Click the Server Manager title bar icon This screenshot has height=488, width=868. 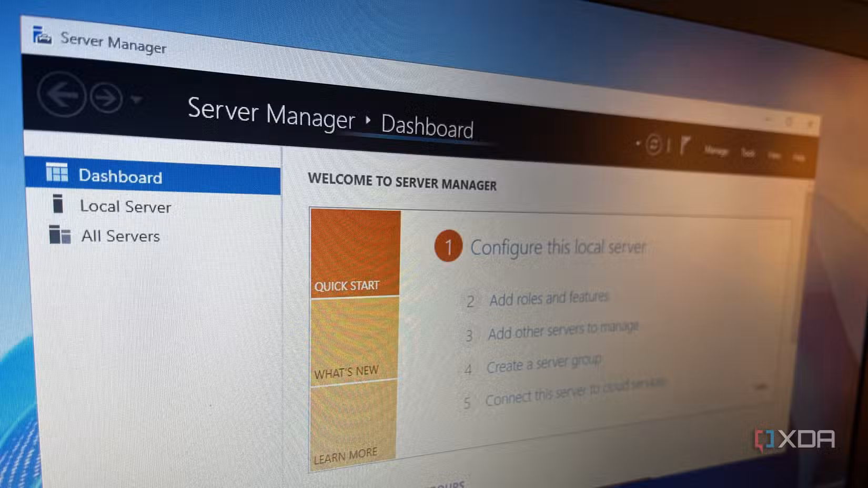click(x=42, y=36)
